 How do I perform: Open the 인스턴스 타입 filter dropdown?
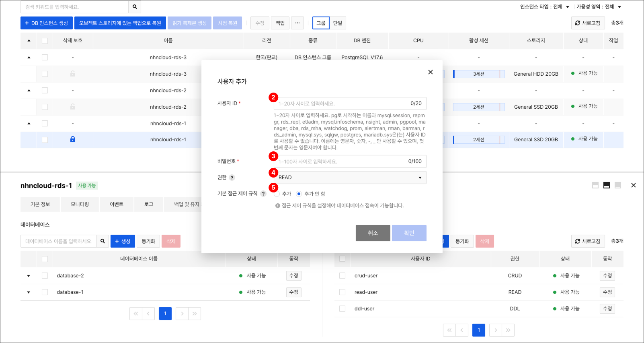tap(545, 7)
